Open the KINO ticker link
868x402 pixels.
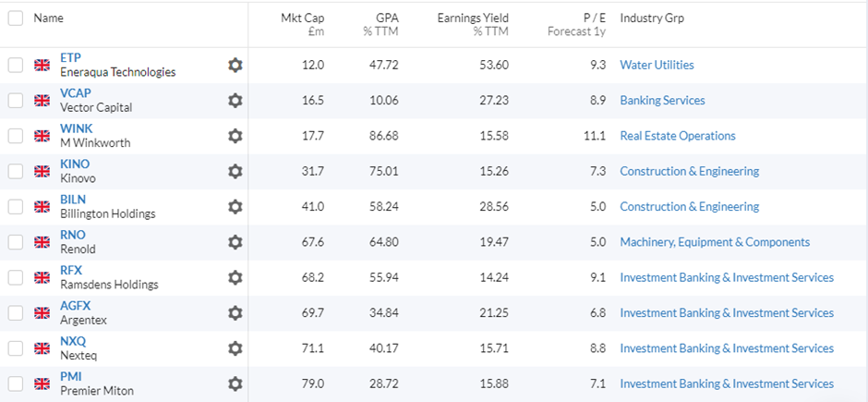click(75, 164)
